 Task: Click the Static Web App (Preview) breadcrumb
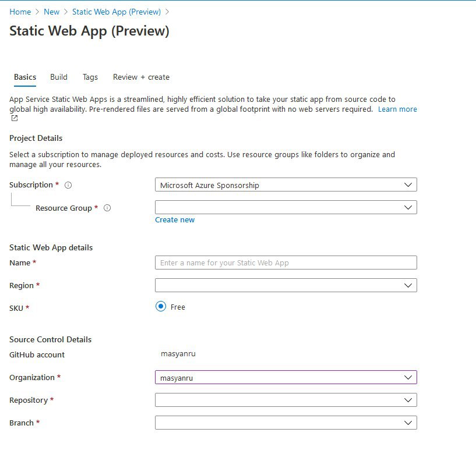point(117,12)
